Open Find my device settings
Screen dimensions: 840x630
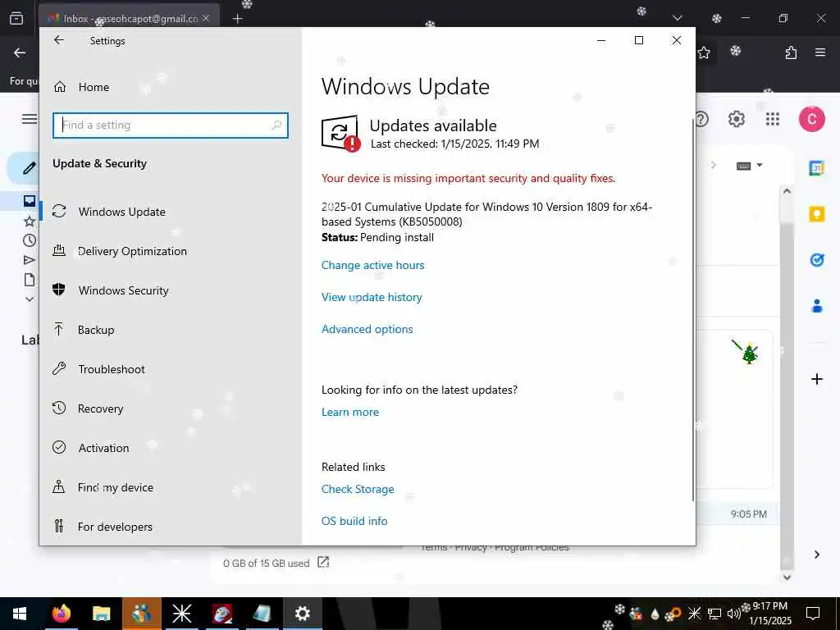[x=115, y=487]
